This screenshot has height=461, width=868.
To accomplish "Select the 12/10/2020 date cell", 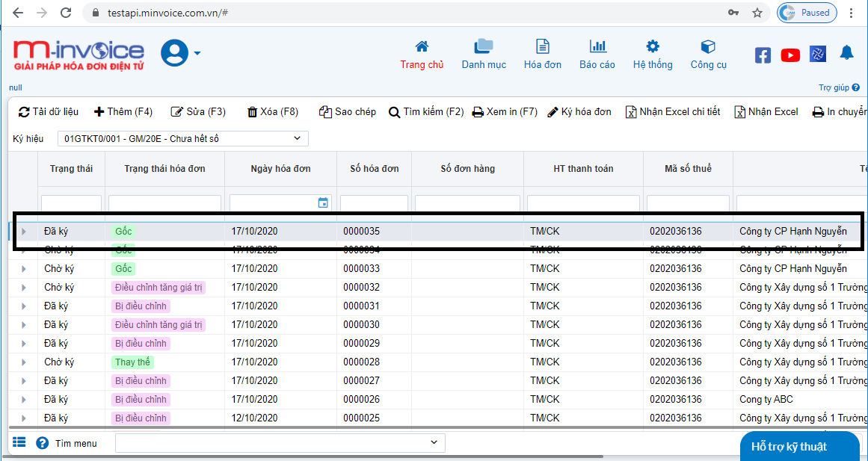I will click(280, 418).
